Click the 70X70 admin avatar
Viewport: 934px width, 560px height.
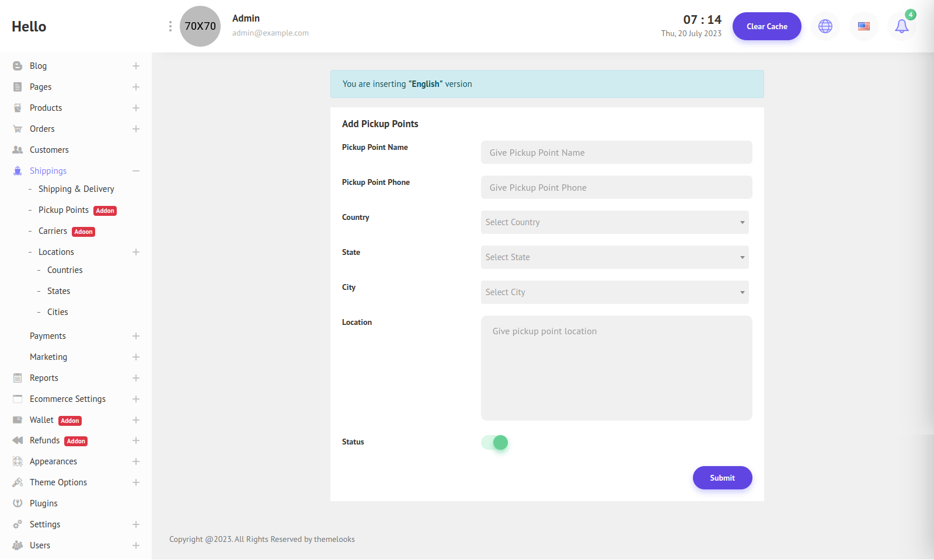pyautogui.click(x=200, y=26)
